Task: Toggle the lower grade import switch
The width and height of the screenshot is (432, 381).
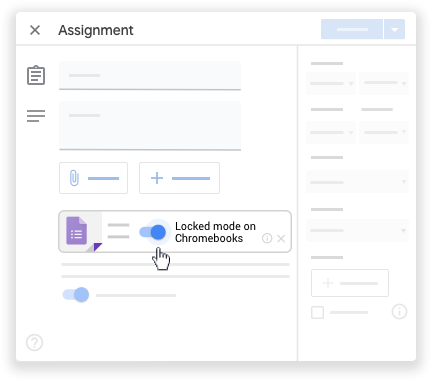Action: [x=76, y=295]
